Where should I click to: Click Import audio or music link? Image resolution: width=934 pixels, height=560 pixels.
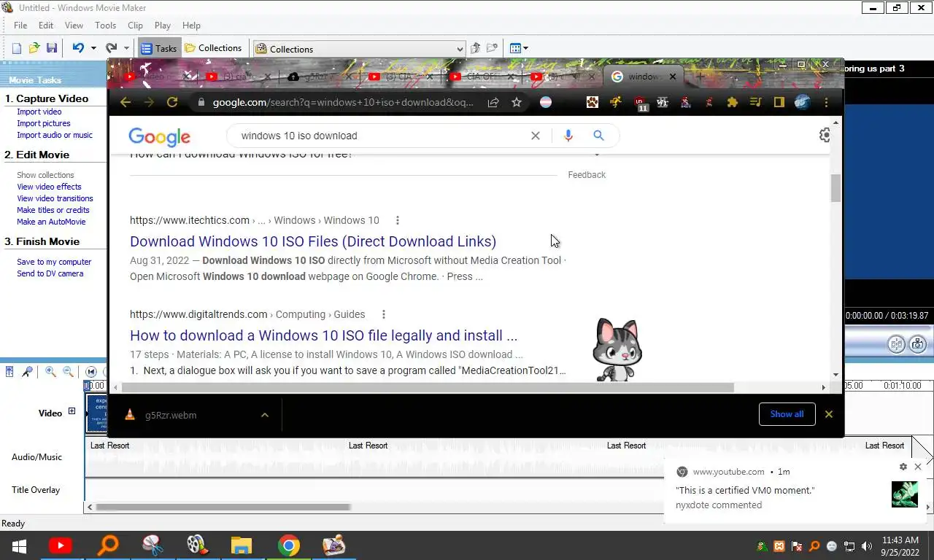pyautogui.click(x=55, y=136)
